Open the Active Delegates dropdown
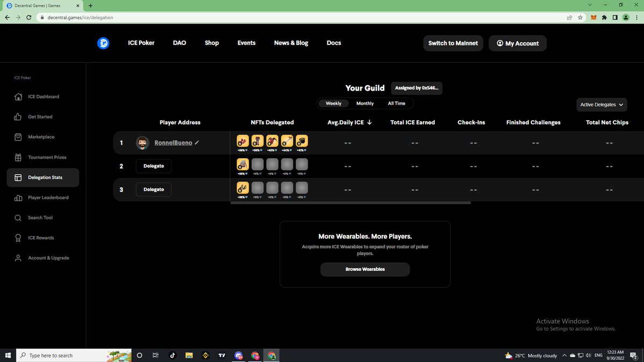Screen dimensions: 644x362 [602, 105]
